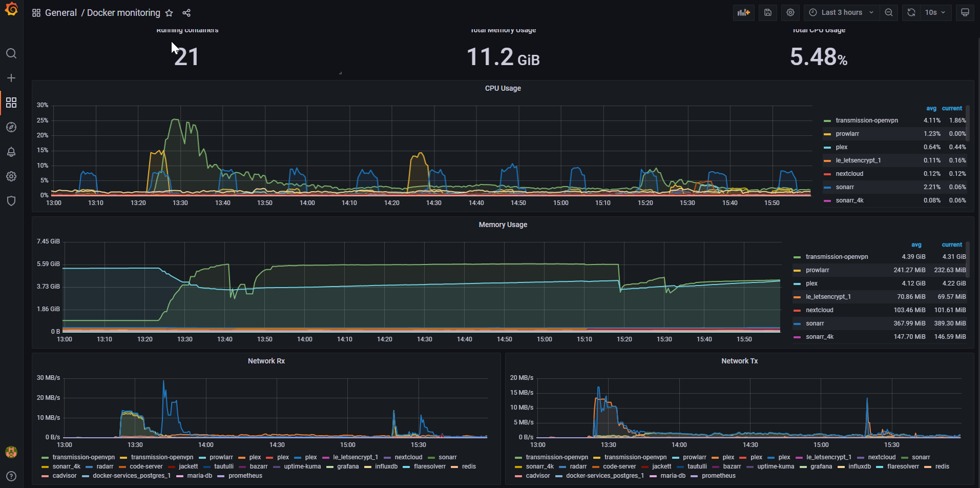Click the Add panel icon in top toolbar
980x488 pixels.
743,12
